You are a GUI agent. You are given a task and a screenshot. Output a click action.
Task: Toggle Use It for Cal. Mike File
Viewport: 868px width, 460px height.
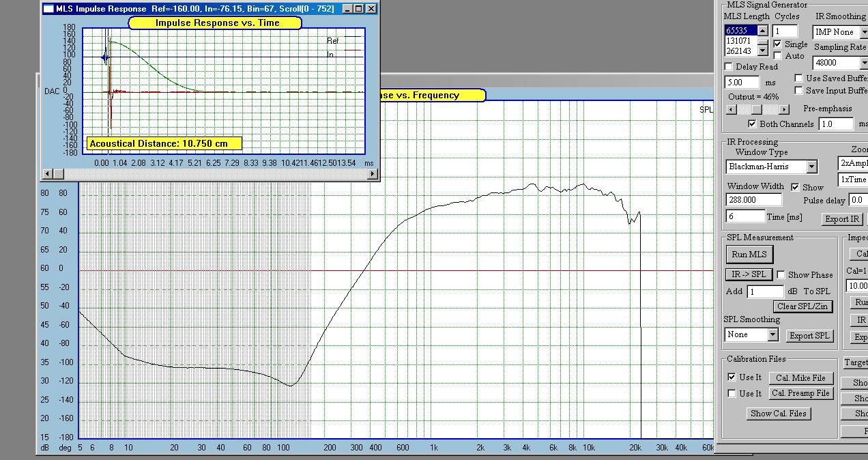(x=732, y=377)
